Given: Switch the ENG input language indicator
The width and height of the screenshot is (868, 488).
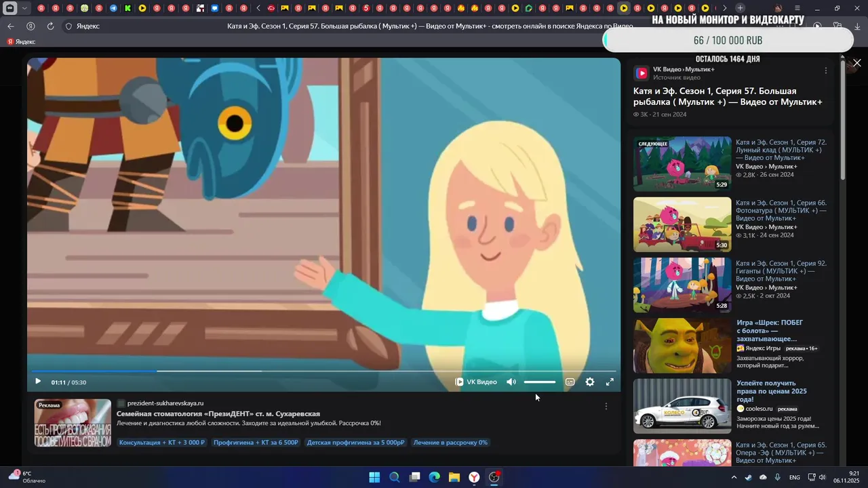Looking at the screenshot, I should pos(794,477).
